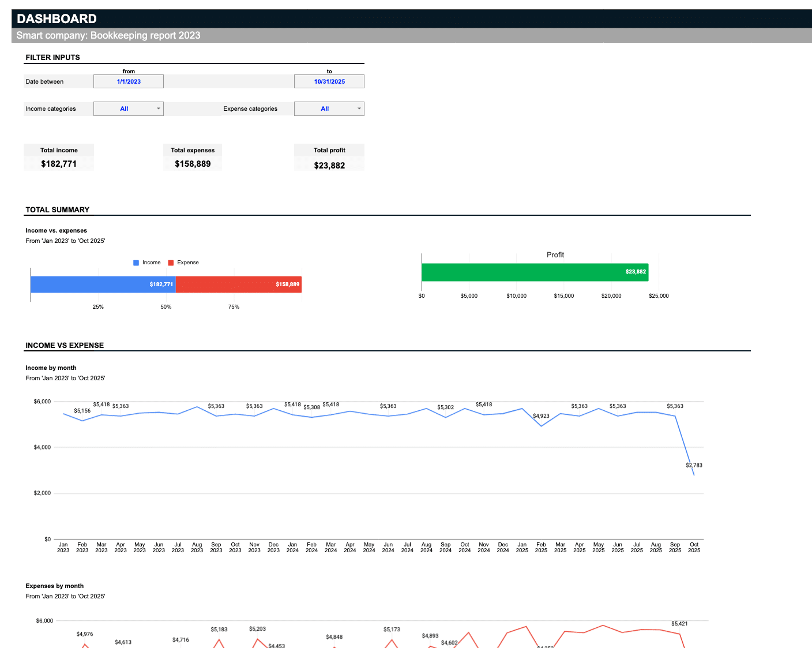
Task: Click the $5,421 label on expenses chart
Action: click(679, 624)
